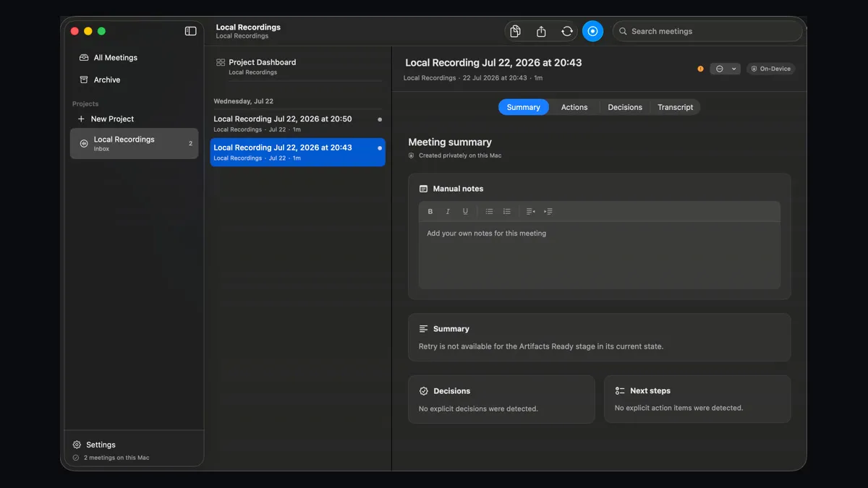Screen dimensions: 868x488
Task: Click the refresh sync toolbar icon
Action: click(567, 31)
